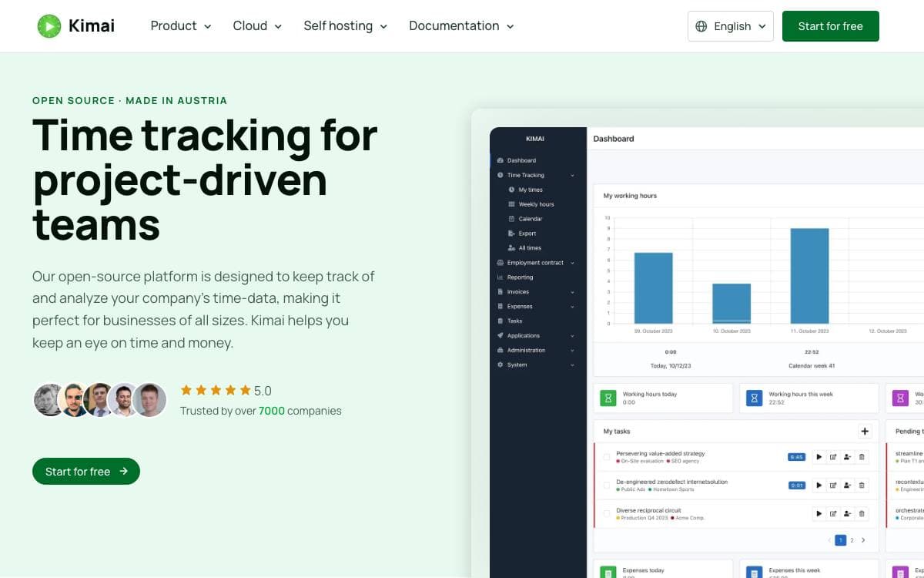
Task: Click the green Kimai logo icon
Action: click(49, 26)
